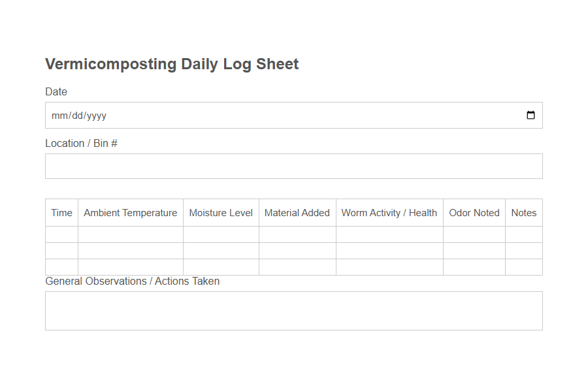
Task: Click the first row Ambient Temperature cell
Action: coord(130,233)
